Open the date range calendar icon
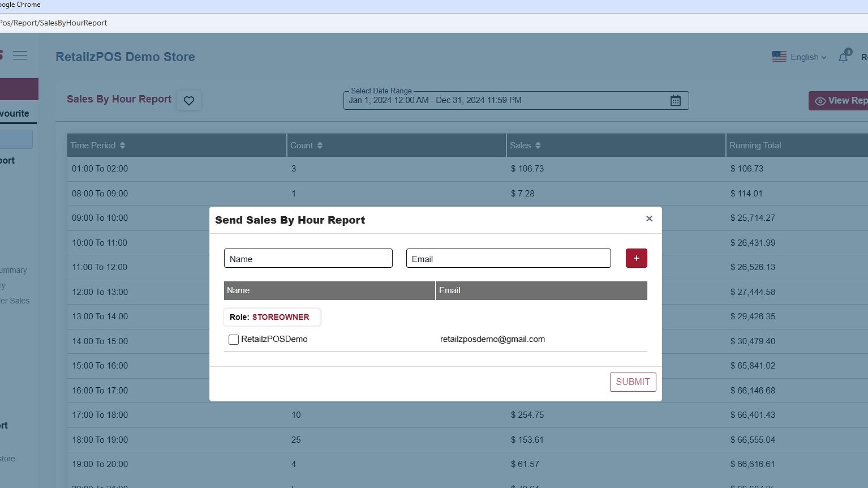868x488 pixels. click(x=675, y=101)
